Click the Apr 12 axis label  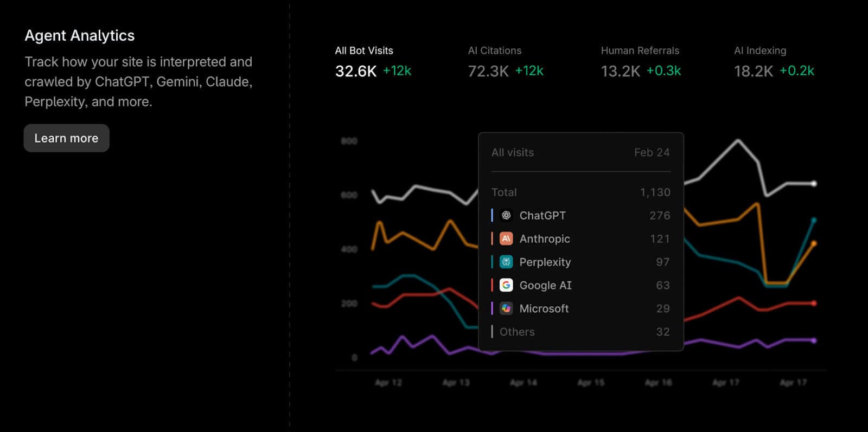point(388,383)
